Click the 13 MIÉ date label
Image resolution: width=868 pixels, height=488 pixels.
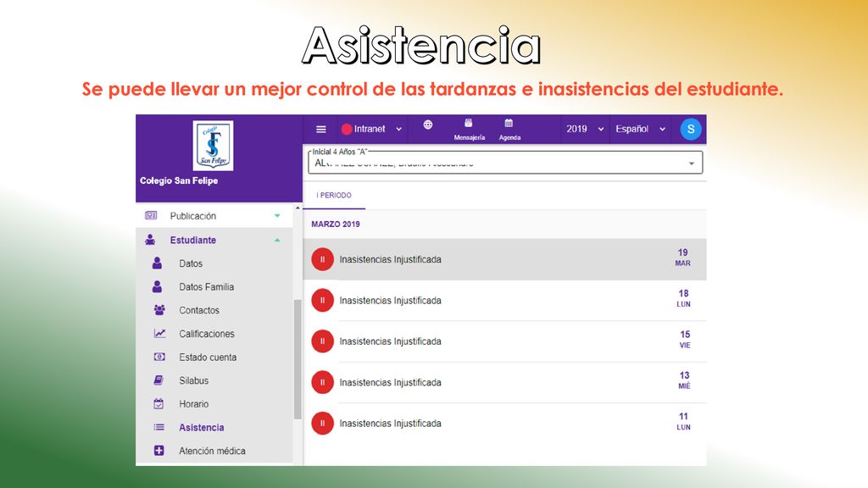coord(684,380)
